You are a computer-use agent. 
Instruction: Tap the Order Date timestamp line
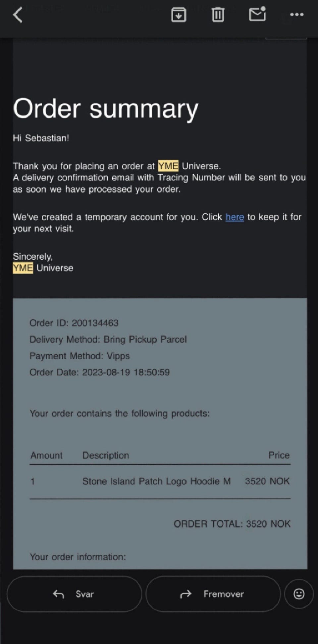coord(99,372)
